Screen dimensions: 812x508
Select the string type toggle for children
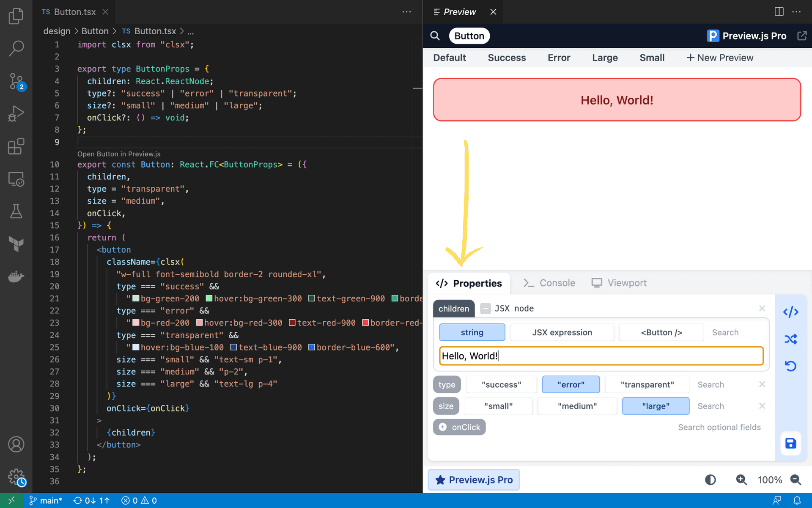[x=472, y=332]
